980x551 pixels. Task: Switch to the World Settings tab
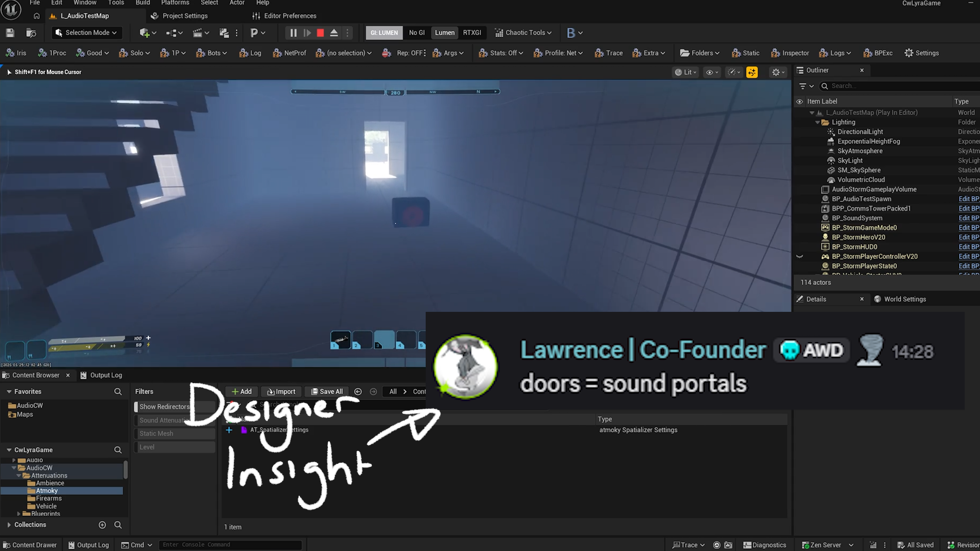tap(900, 299)
